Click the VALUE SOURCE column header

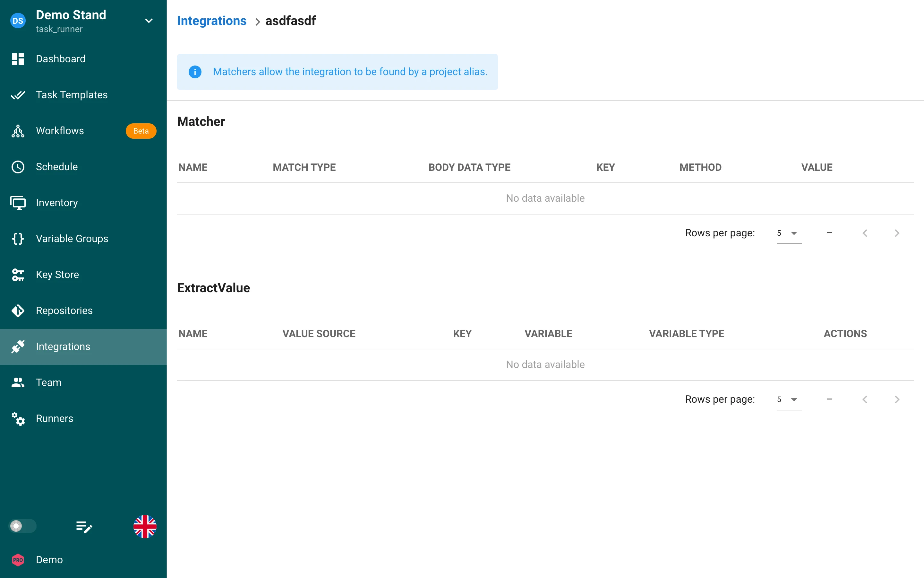[x=319, y=334]
